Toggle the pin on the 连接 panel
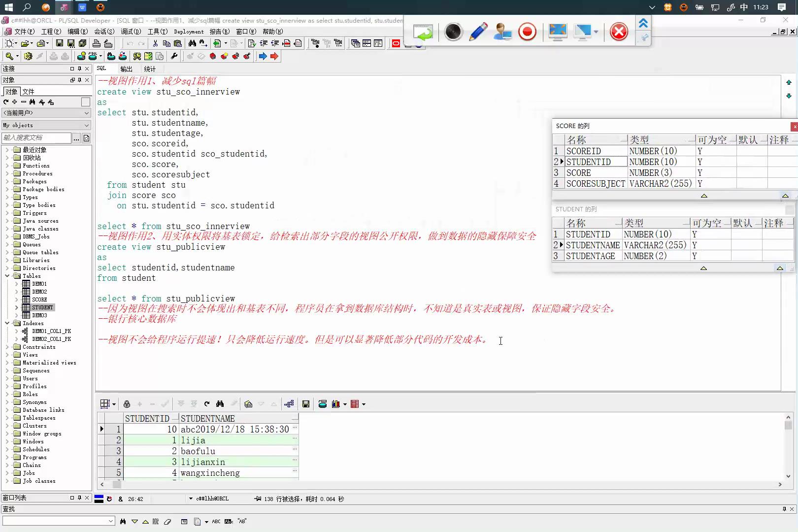Viewport: 798px width, 532px height. [79, 68]
